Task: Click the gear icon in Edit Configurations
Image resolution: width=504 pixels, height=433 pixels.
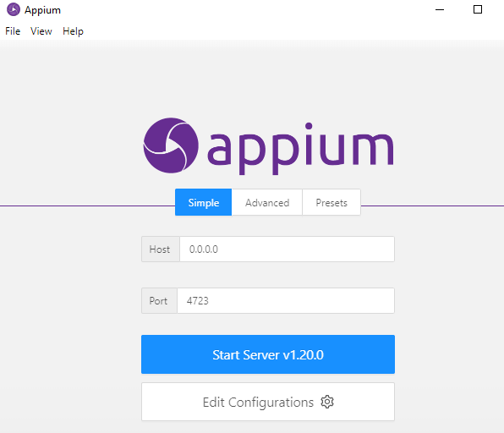Action: (x=327, y=402)
